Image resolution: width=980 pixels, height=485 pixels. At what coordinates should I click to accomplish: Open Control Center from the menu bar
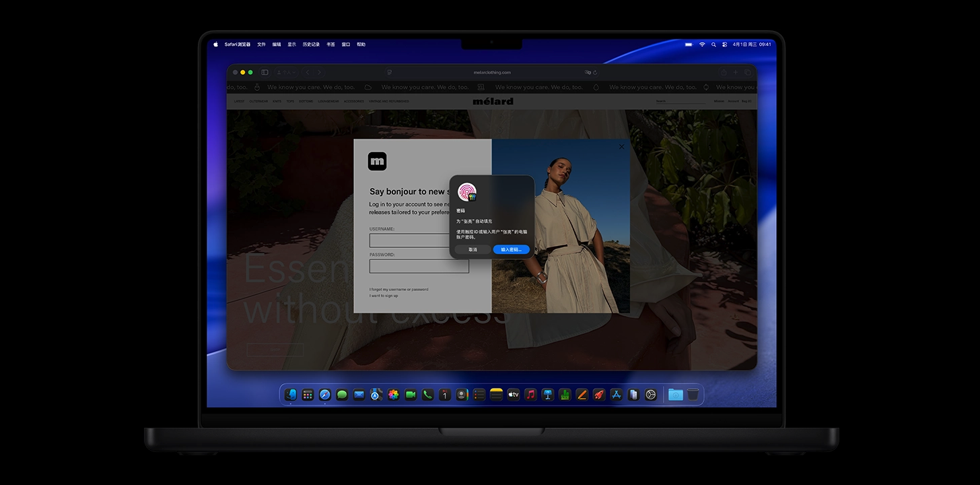tap(724, 44)
